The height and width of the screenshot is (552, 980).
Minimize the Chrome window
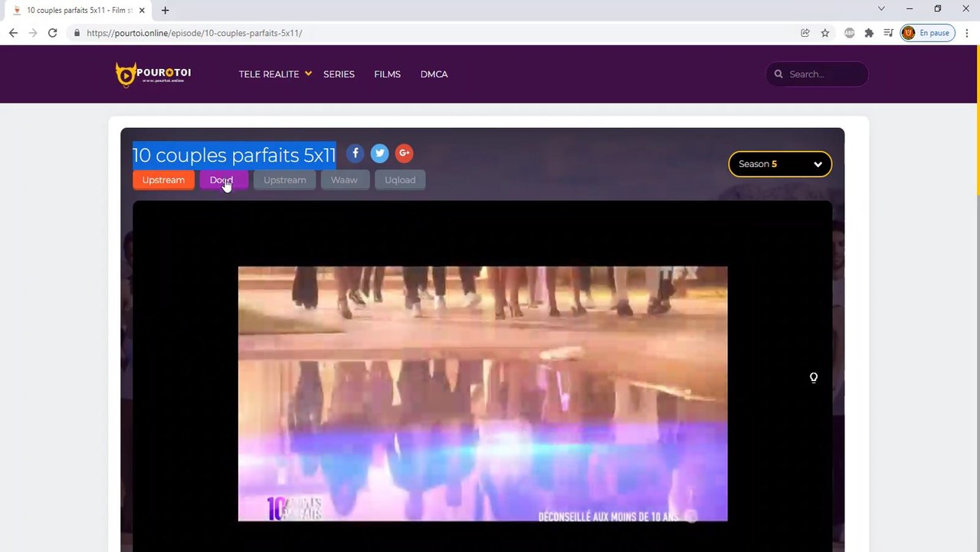(910, 9)
